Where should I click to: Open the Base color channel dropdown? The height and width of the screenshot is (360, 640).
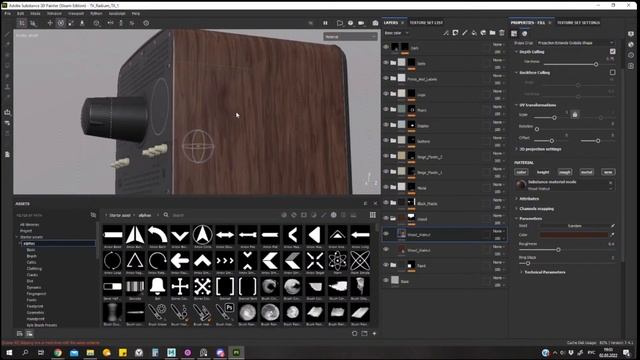point(397,33)
